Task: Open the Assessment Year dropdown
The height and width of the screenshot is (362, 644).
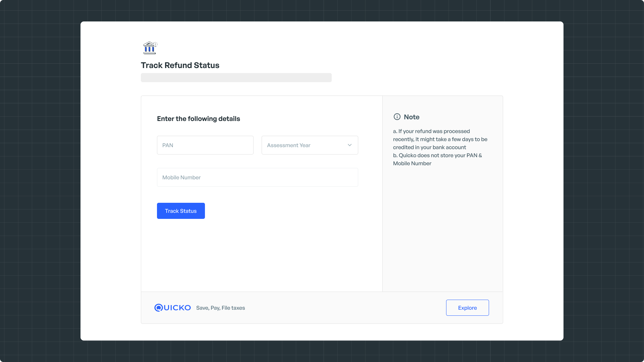Action: pos(310,145)
